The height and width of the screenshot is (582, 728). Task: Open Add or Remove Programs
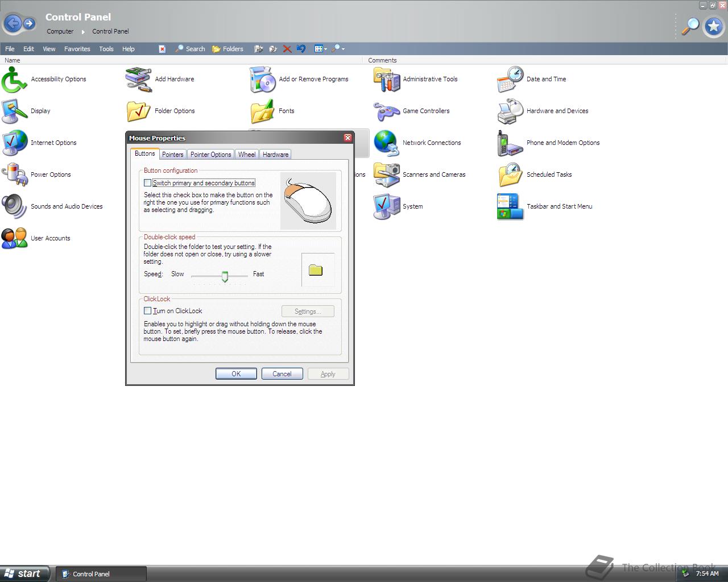coord(299,80)
